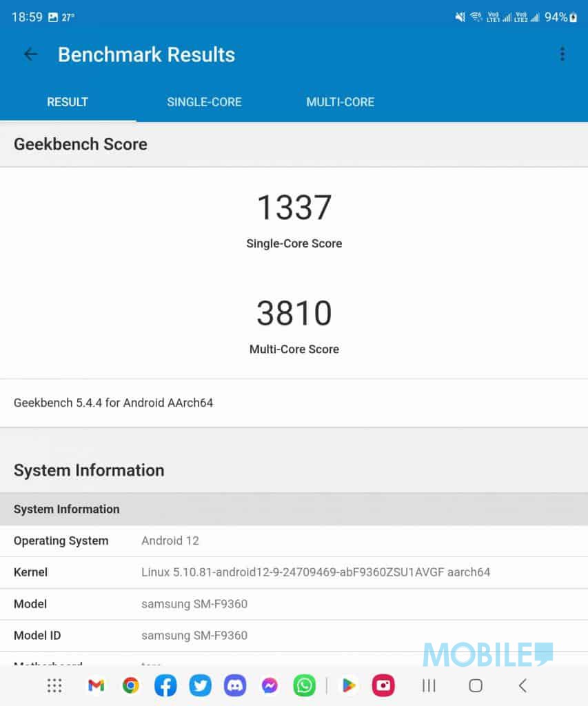Open the app drawer grid icon
Viewport: 588px width, 706px height.
pyautogui.click(x=54, y=685)
